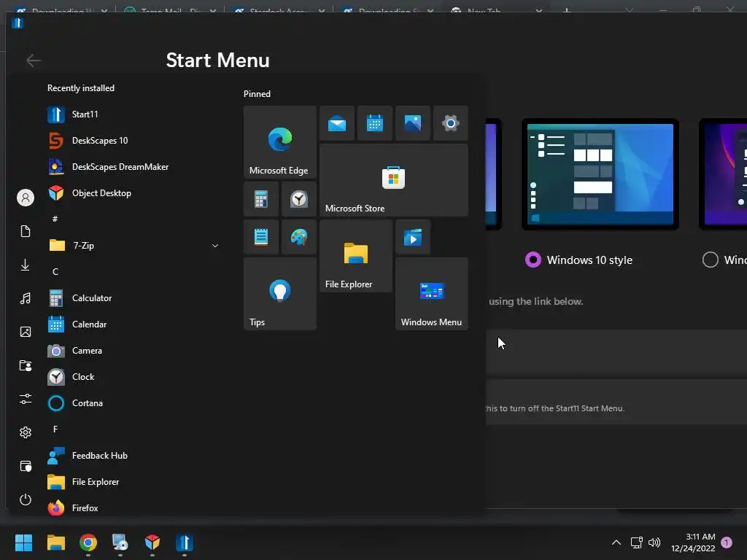747x560 pixels.
Task: Jump to the C letter group header
Action: [55, 272]
